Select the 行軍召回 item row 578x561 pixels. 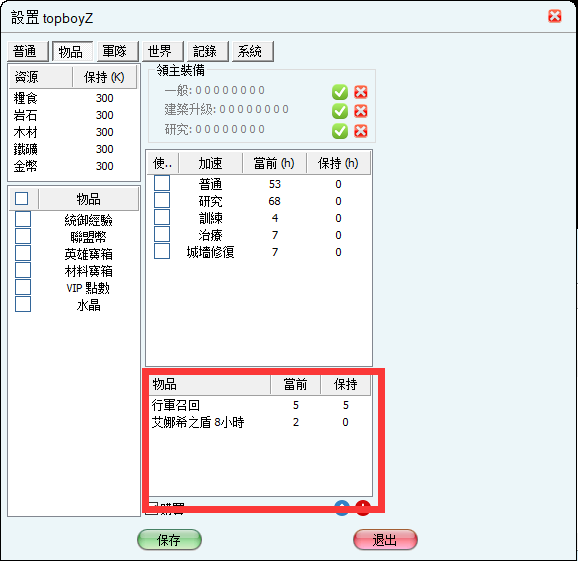click(260, 405)
